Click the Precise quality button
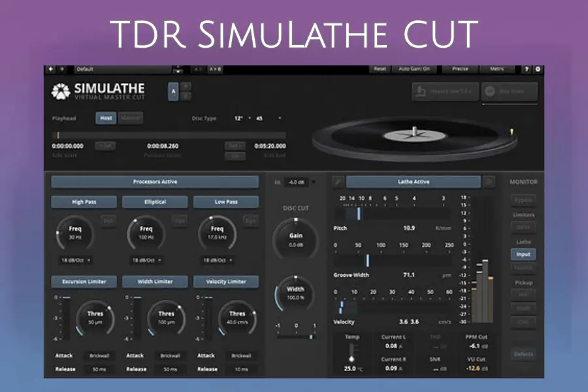Viewport: 588px width, 392px height. click(460, 69)
